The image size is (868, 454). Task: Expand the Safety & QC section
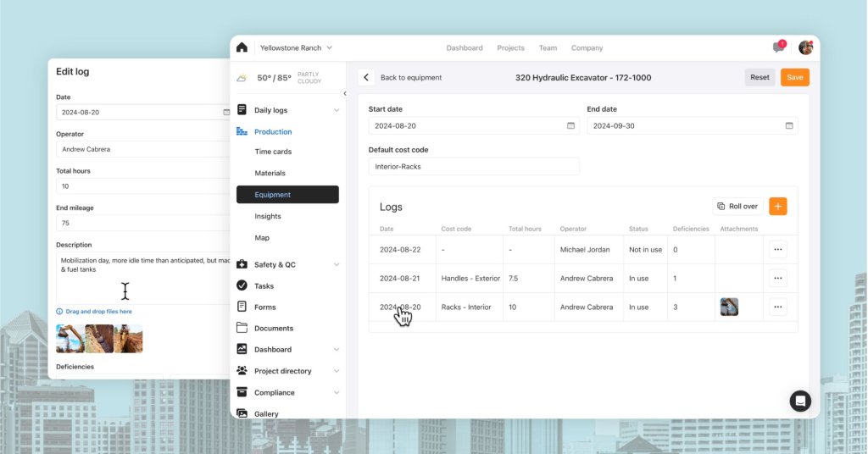coord(336,264)
